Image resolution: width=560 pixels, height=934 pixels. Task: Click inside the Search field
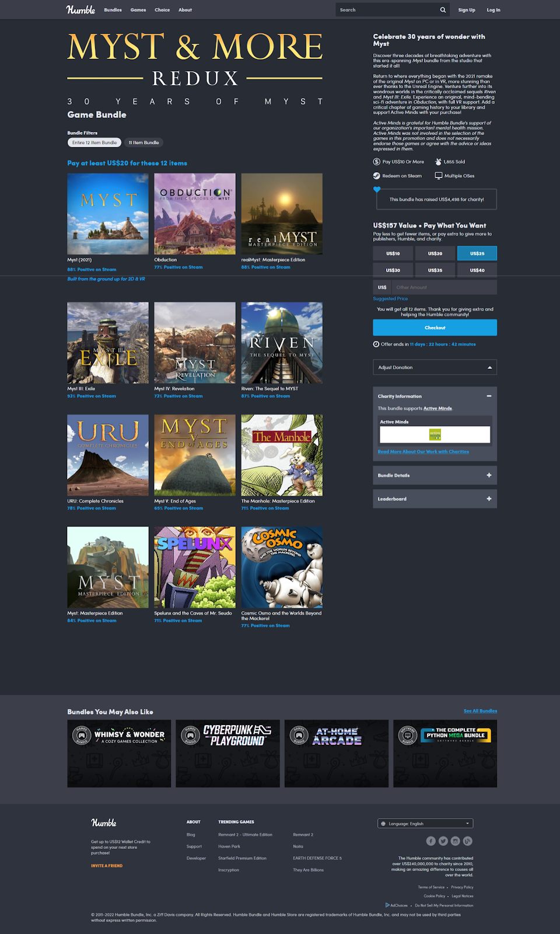click(387, 10)
